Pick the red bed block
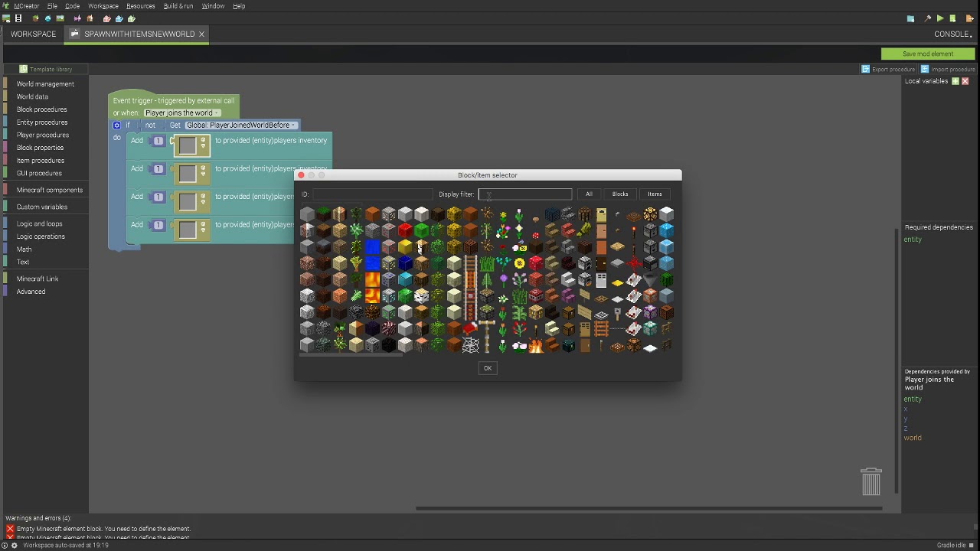 (x=470, y=328)
